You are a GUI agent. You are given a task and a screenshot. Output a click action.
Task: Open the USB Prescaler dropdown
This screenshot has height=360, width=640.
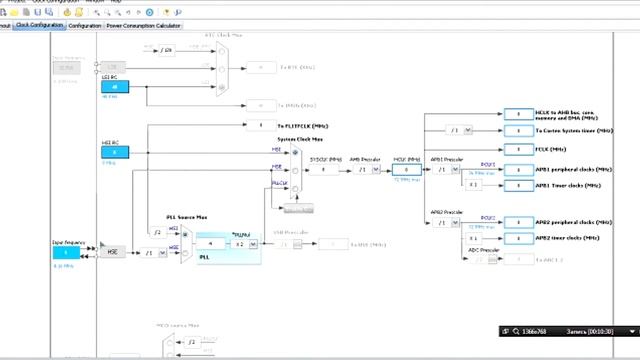298,244
